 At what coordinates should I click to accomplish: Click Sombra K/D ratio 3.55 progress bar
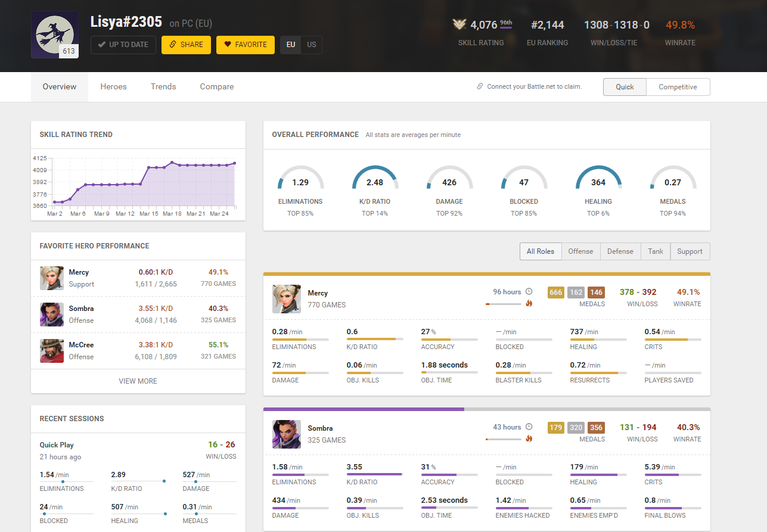[375, 475]
